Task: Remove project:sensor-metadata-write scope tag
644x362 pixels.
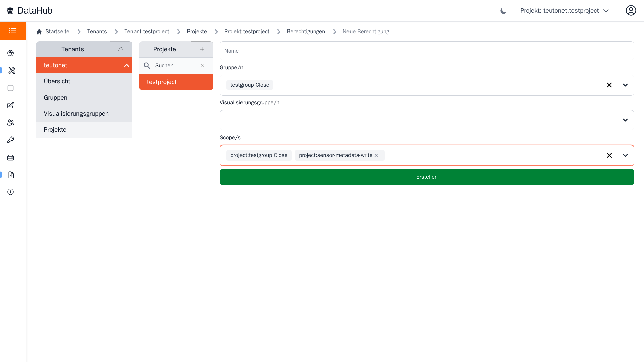Action: (376, 156)
